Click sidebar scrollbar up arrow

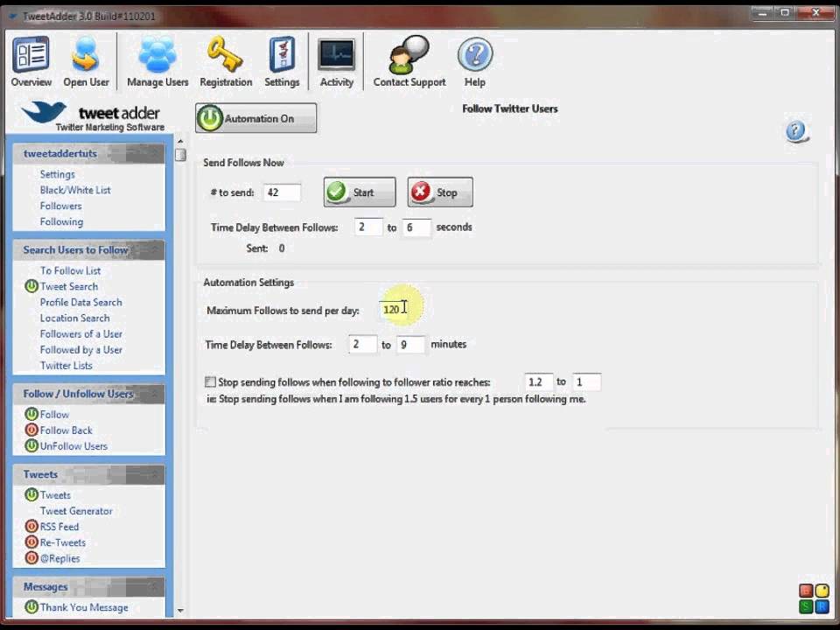coord(180,142)
